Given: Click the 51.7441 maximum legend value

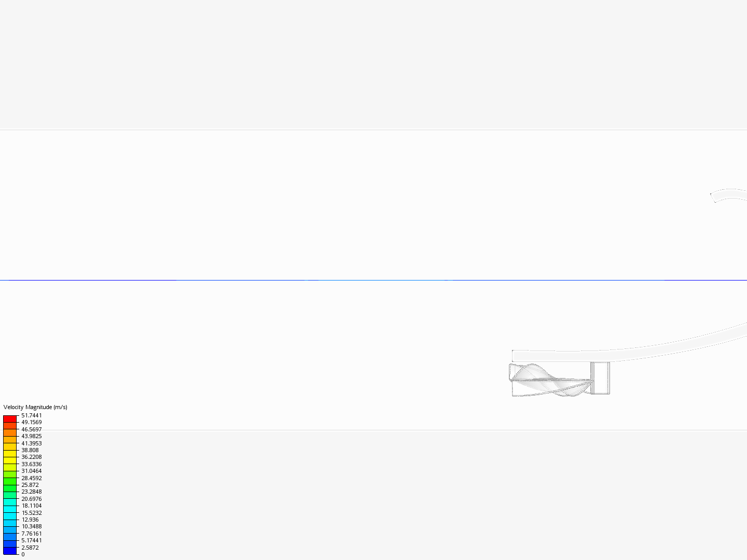Looking at the screenshot, I should click(x=32, y=415).
